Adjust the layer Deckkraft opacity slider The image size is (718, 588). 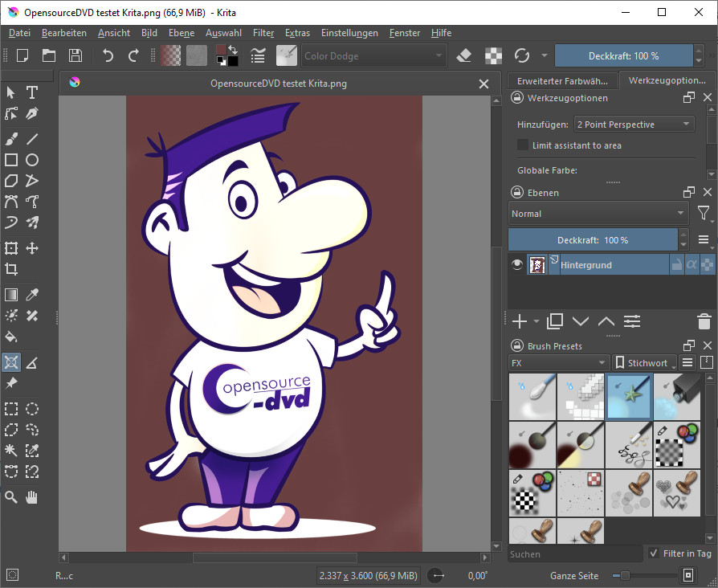pyautogui.click(x=593, y=240)
